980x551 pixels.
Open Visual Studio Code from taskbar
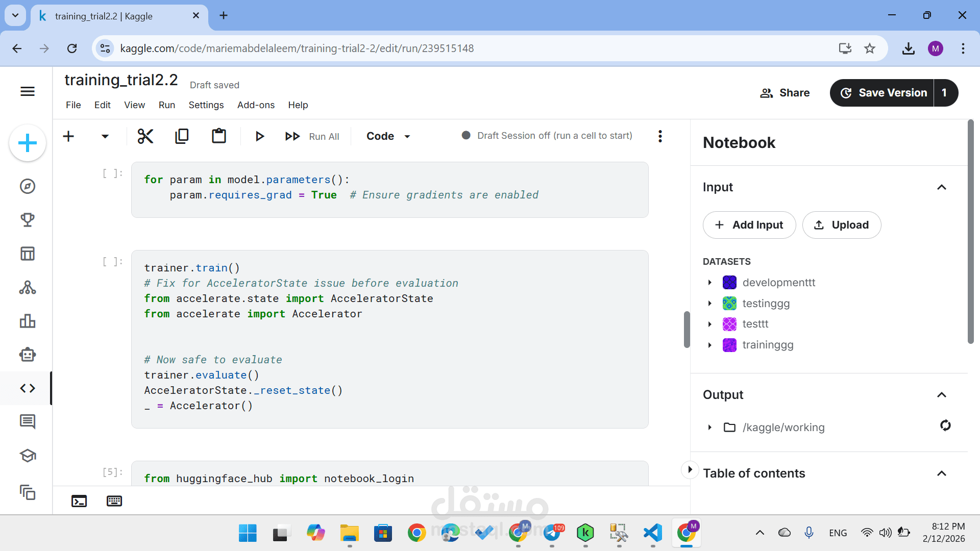pos(653,533)
